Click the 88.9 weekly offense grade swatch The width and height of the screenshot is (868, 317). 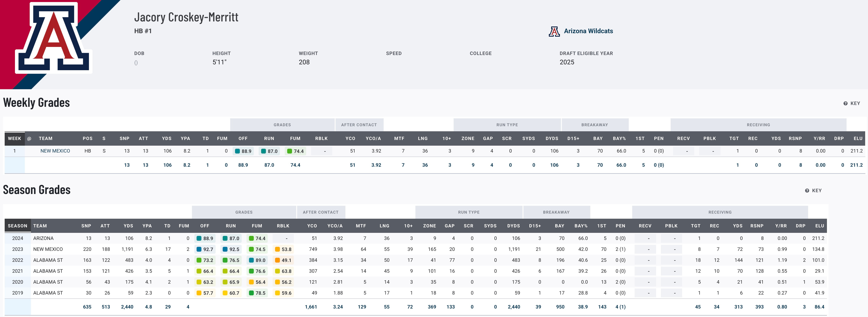tap(238, 151)
